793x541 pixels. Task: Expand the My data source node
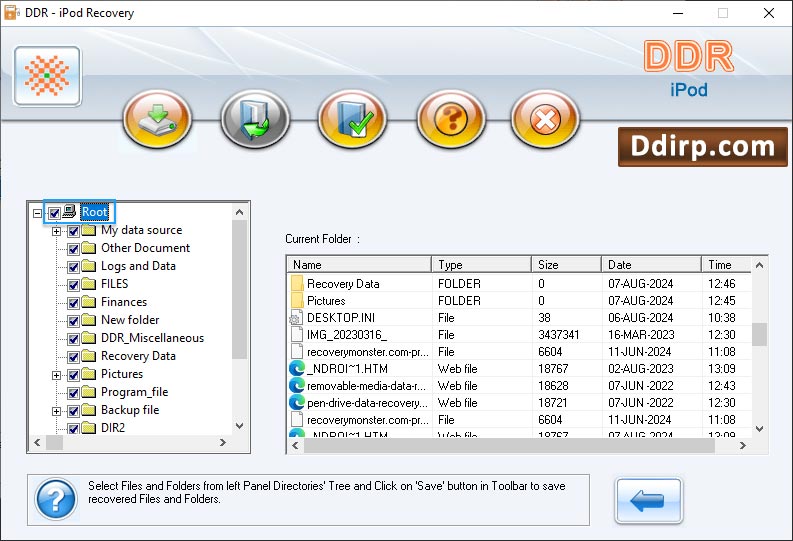point(57,232)
